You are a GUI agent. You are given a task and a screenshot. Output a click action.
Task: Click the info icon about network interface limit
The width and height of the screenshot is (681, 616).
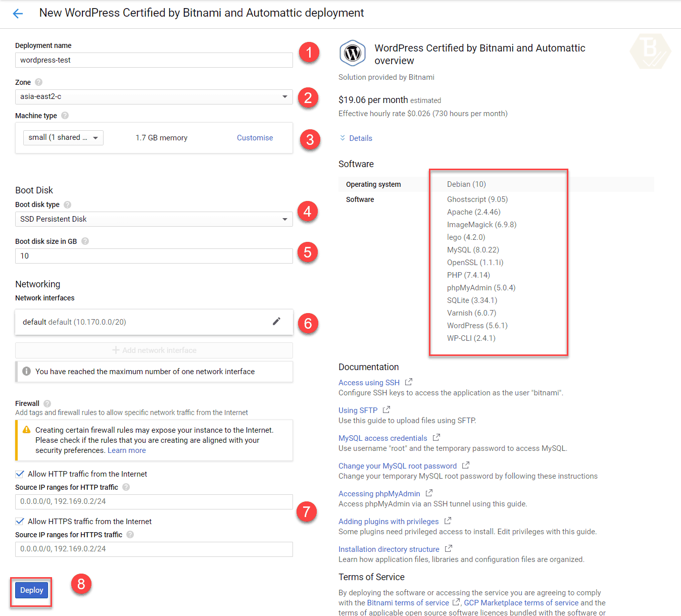(x=26, y=371)
